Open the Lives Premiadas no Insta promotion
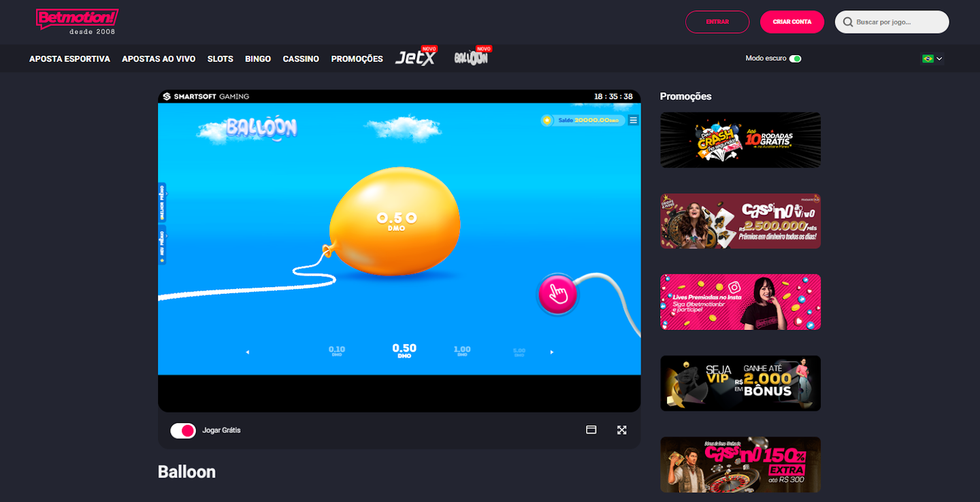 (x=740, y=302)
